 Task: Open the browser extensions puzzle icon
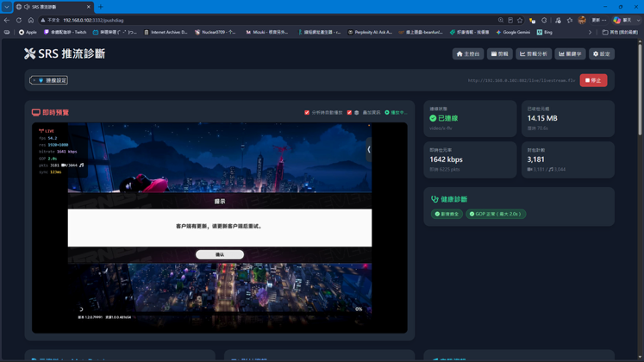pyautogui.click(x=544, y=20)
